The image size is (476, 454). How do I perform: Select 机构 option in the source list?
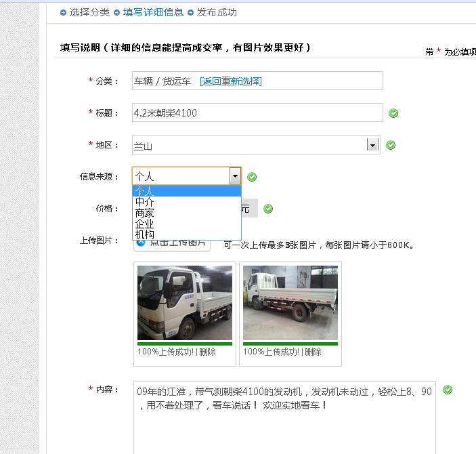pos(144,234)
